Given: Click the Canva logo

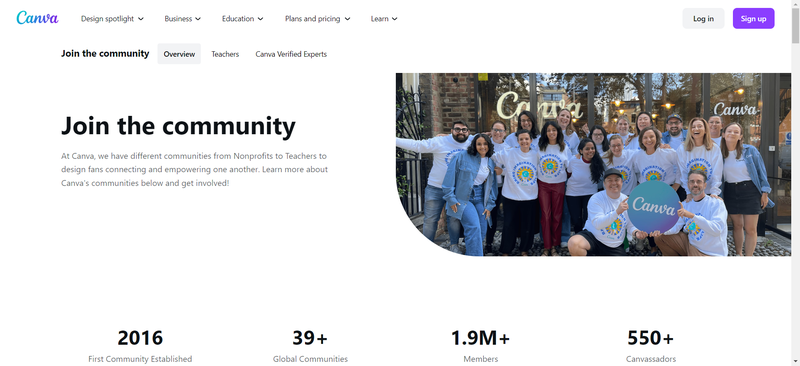Looking at the screenshot, I should pos(37,18).
